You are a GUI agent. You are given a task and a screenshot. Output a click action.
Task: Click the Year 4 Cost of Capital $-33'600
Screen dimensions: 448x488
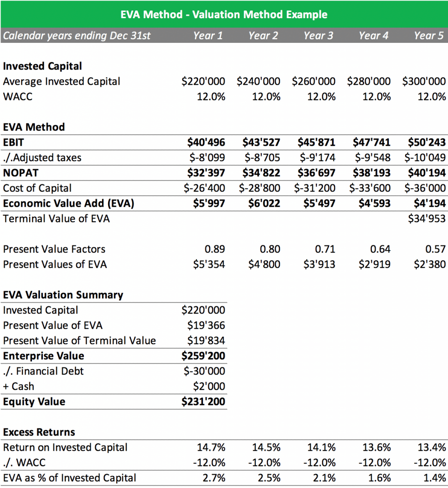[370, 188]
